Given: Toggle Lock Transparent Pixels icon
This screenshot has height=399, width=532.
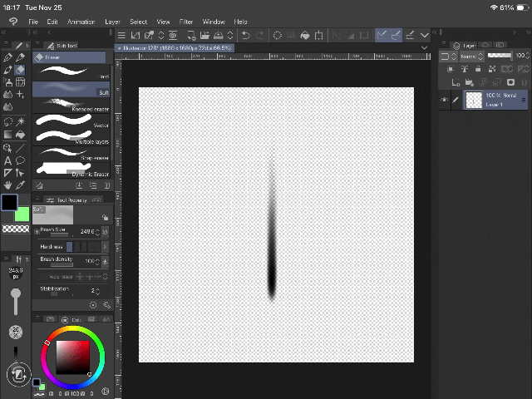Looking at the screenshot, I should [491, 69].
